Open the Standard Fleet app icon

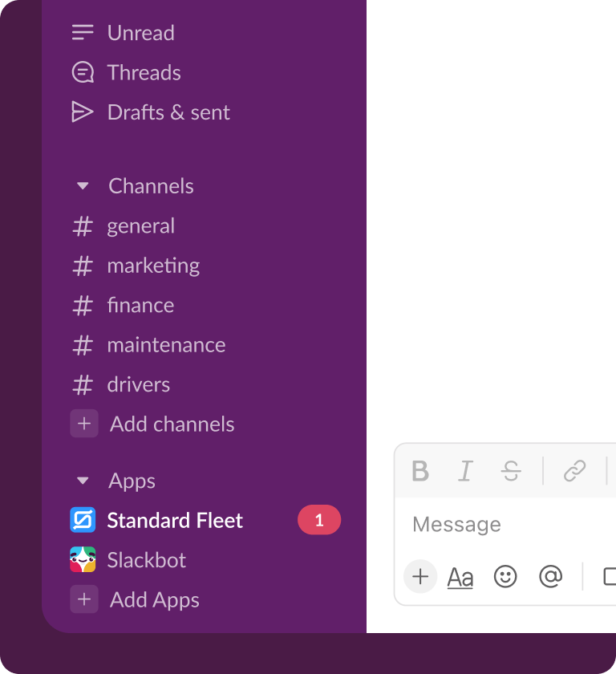tap(83, 520)
